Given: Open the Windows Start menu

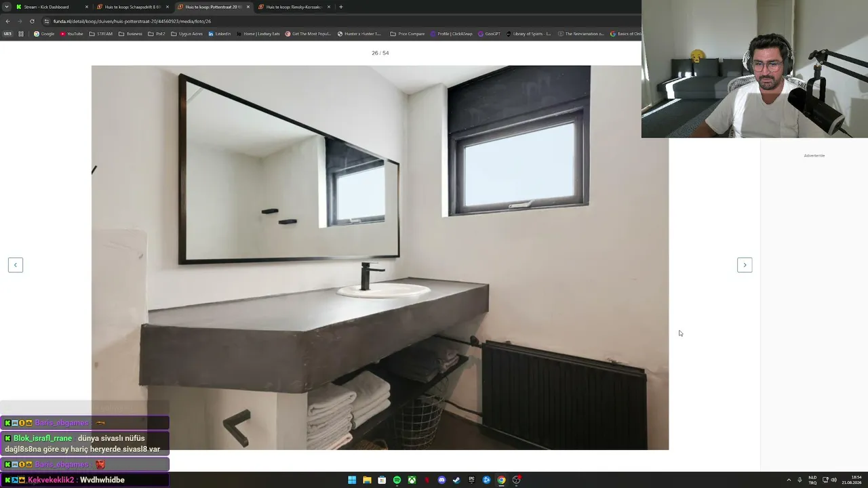Looking at the screenshot, I should [352, 480].
